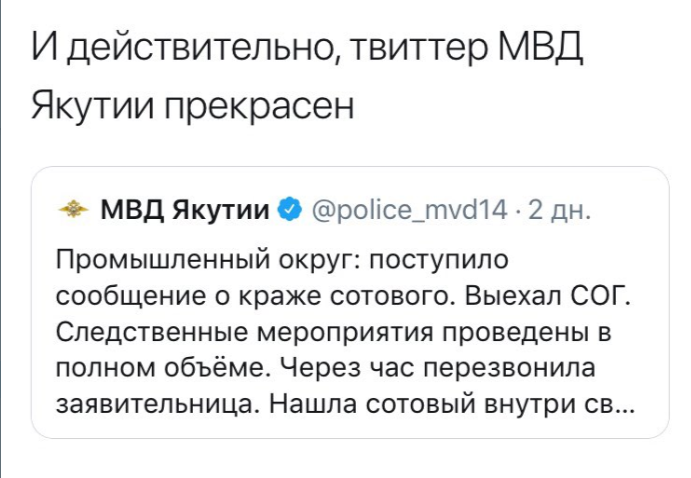The height and width of the screenshot is (478, 691).
Task: Click the blue verified checkmark badge
Action: click(x=290, y=210)
